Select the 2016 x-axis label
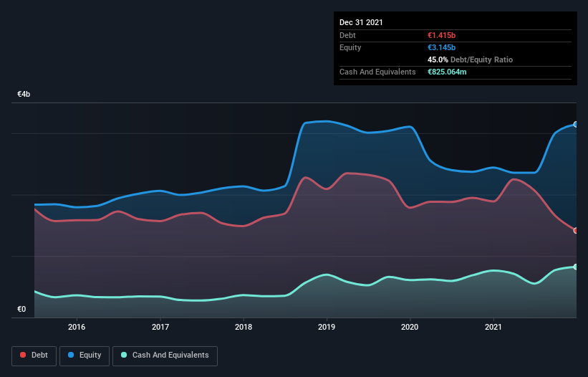 coord(77,327)
